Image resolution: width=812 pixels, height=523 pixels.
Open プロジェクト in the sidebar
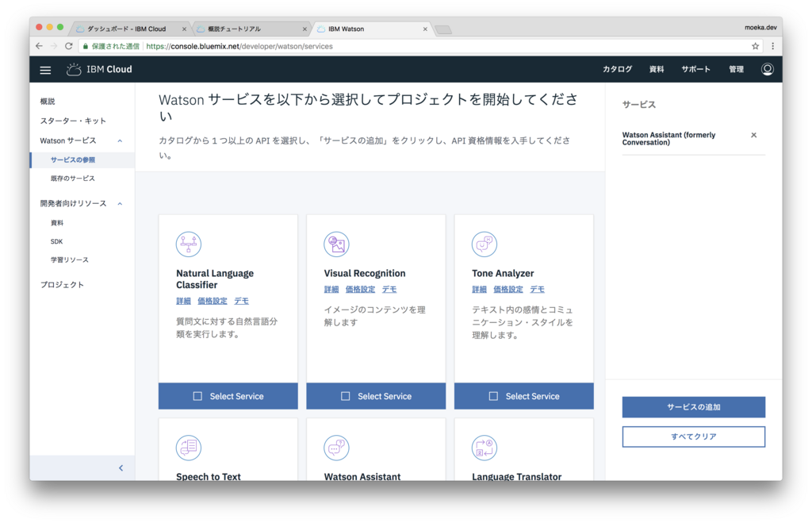[x=62, y=285]
